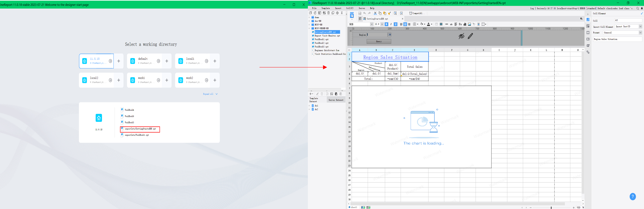The image size is (644, 209).
Task: Click the Copy icon in designer toolbar
Action: click(x=380, y=13)
